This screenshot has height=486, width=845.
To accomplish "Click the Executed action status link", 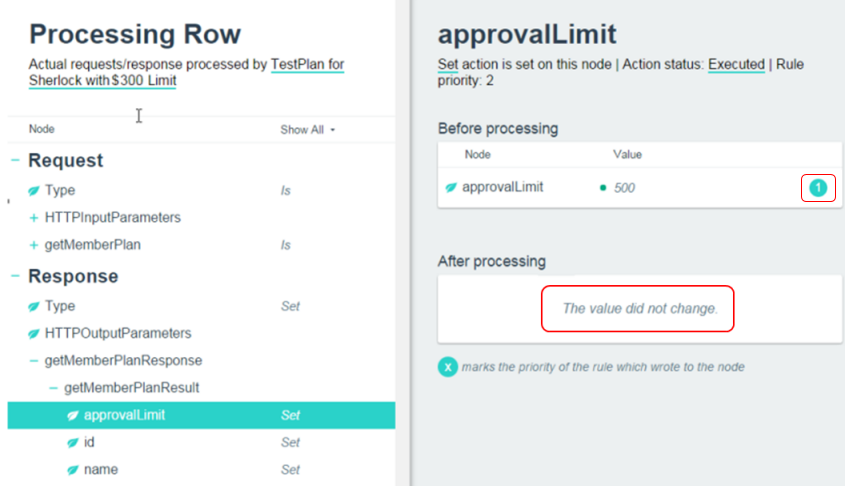I will coord(735,64).
